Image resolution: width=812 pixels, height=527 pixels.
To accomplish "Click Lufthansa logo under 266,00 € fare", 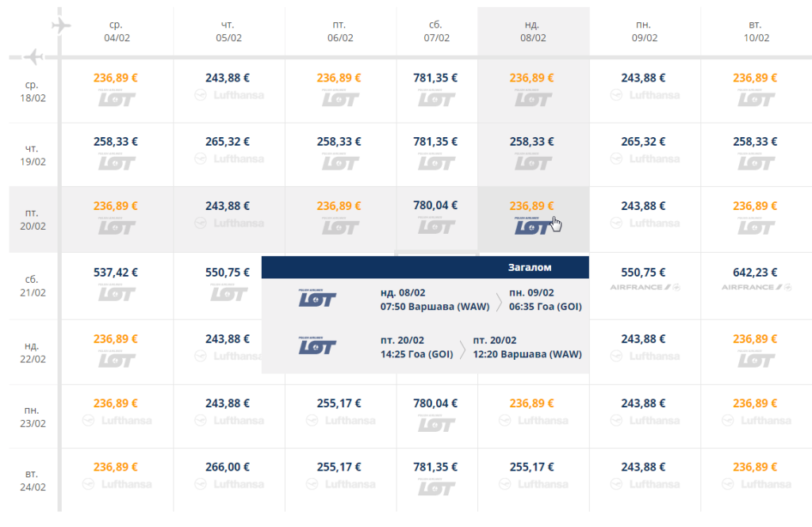I will 228,484.
